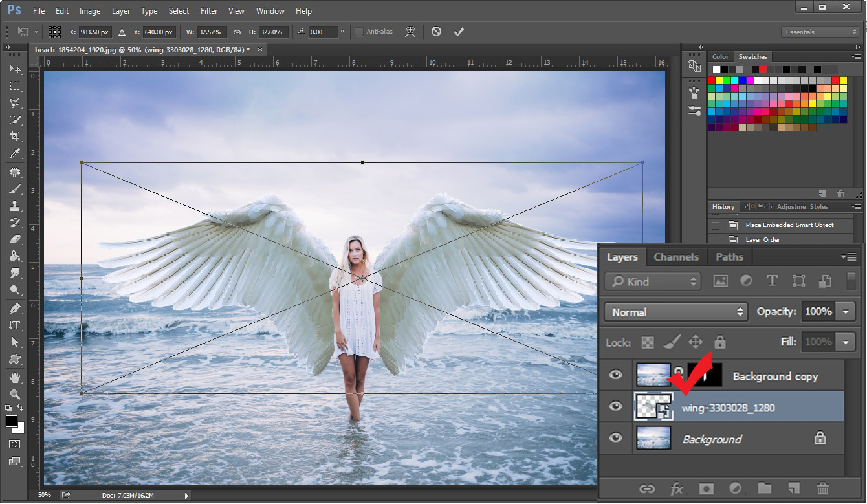867x504 pixels.
Task: Select the Clone Stamp tool
Action: click(14, 206)
